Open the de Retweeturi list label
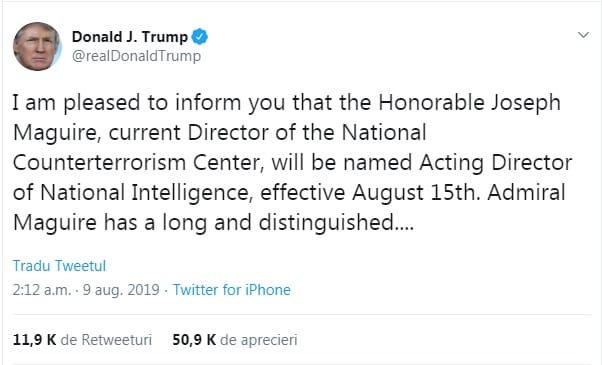 [106, 340]
